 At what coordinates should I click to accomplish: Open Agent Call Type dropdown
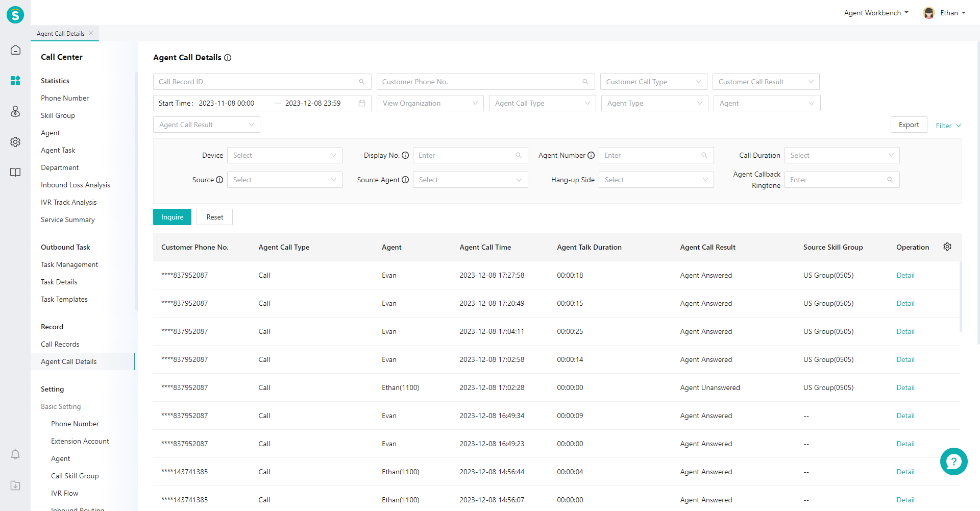tap(543, 103)
